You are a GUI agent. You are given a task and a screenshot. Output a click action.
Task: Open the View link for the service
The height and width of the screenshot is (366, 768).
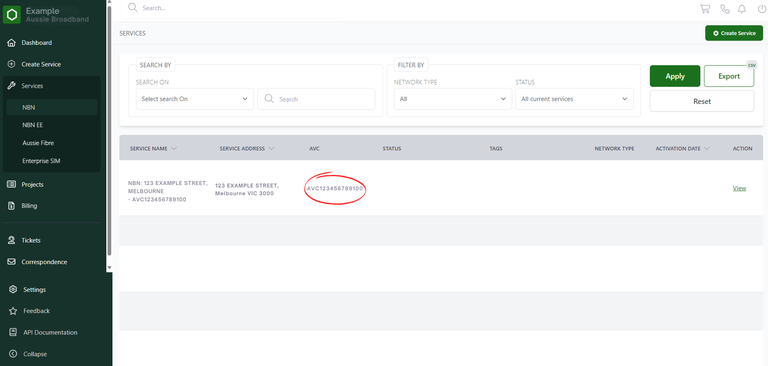739,188
